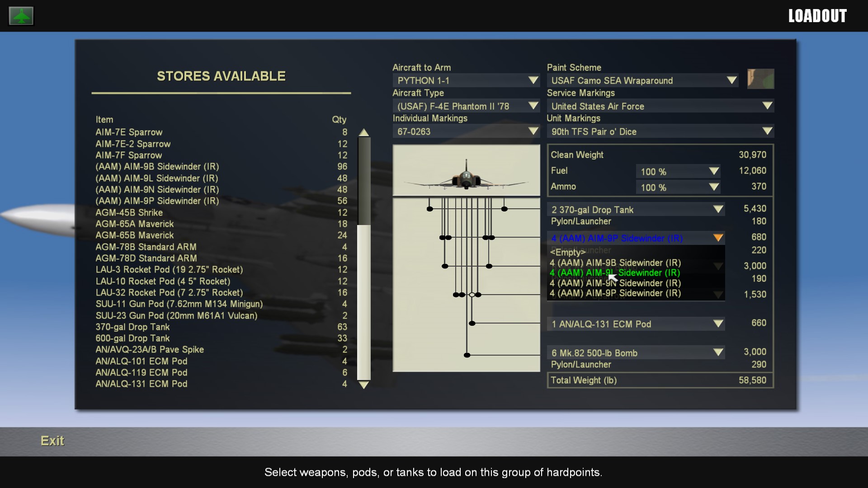Select 600-gal Drop Tank in stores list
Viewport: 868px width, 488px height.
(221, 338)
